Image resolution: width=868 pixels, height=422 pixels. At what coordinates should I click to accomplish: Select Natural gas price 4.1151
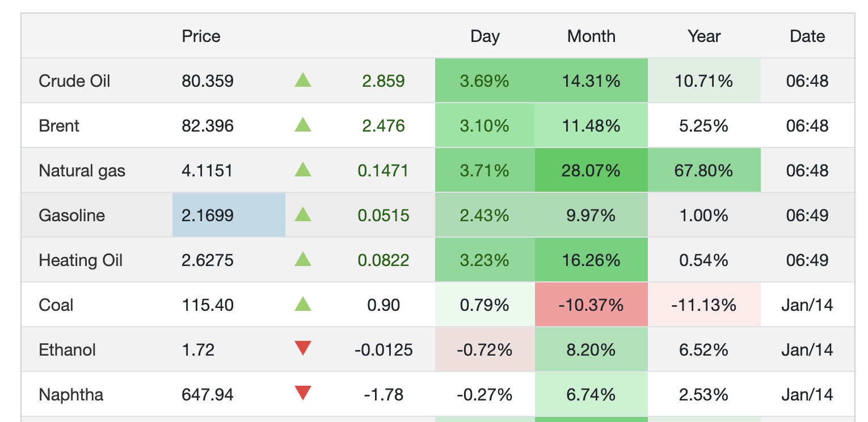(207, 171)
